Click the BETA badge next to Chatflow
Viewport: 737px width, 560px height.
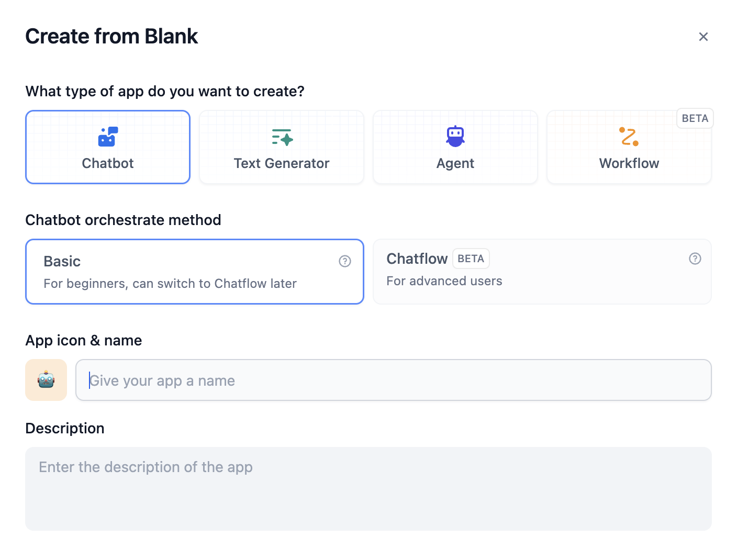click(471, 259)
